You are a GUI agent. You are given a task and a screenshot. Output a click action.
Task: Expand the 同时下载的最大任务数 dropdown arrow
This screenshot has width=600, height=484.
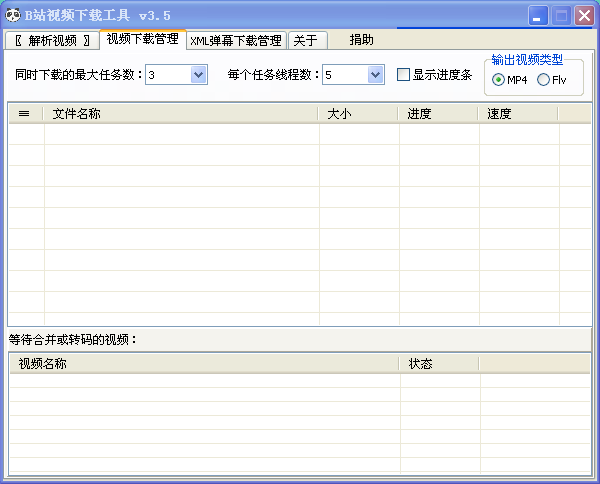tap(199, 75)
